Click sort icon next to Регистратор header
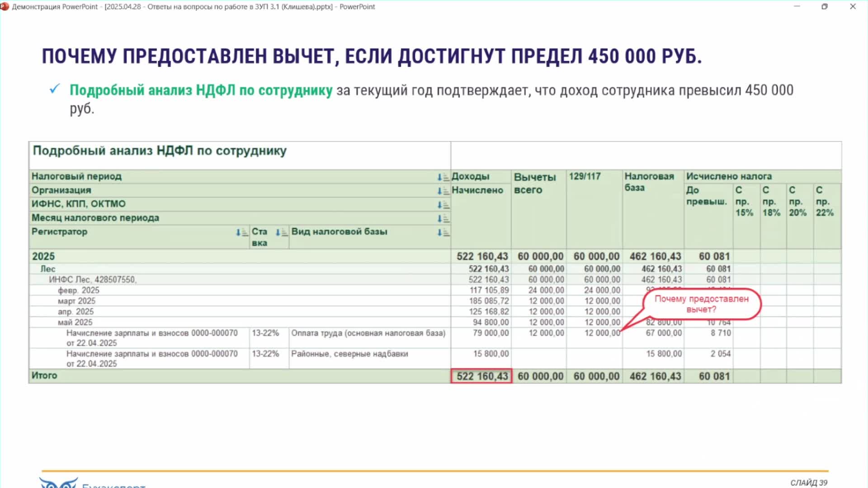This screenshot has width=868, height=488. pos(241,232)
